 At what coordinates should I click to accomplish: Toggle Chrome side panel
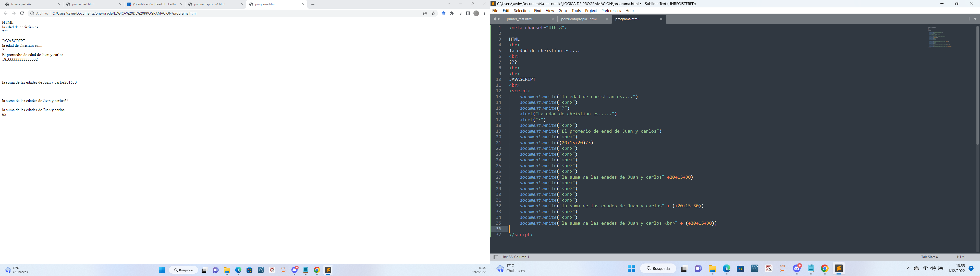pos(468,13)
